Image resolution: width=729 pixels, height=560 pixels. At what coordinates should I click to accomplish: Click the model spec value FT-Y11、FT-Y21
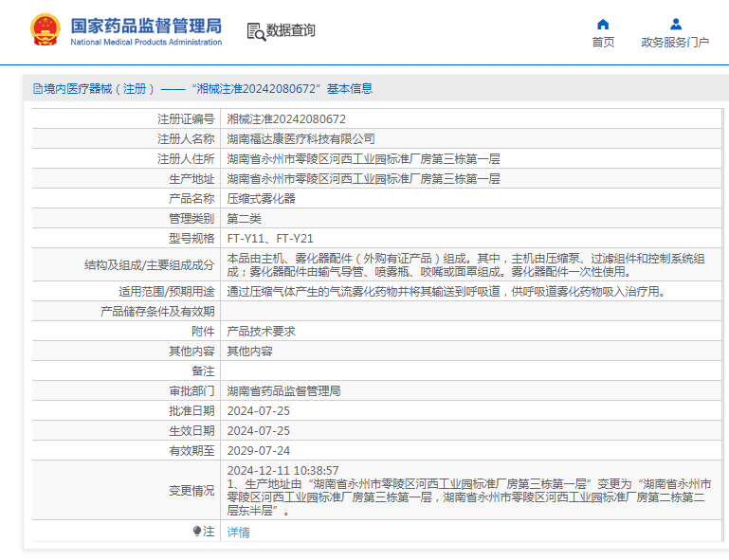[x=270, y=239]
